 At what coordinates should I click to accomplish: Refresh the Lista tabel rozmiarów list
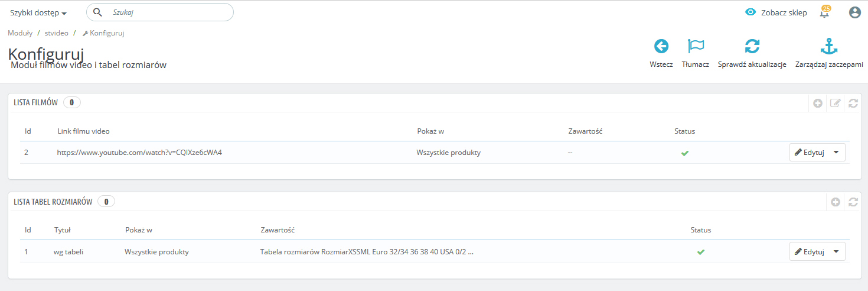click(x=853, y=202)
